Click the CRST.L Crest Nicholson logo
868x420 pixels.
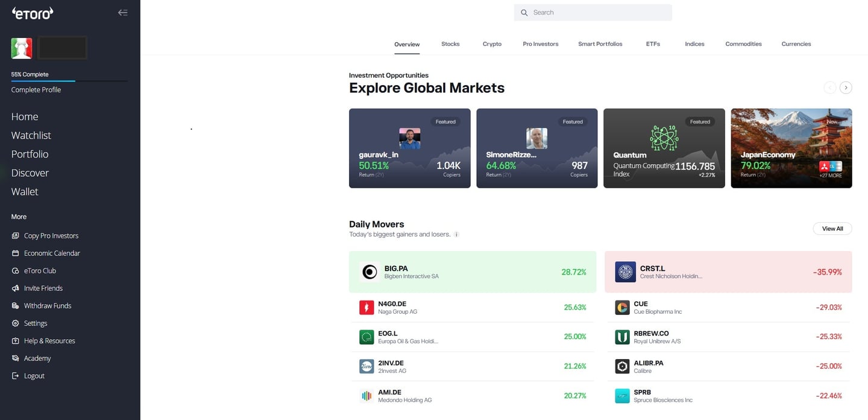coord(626,272)
